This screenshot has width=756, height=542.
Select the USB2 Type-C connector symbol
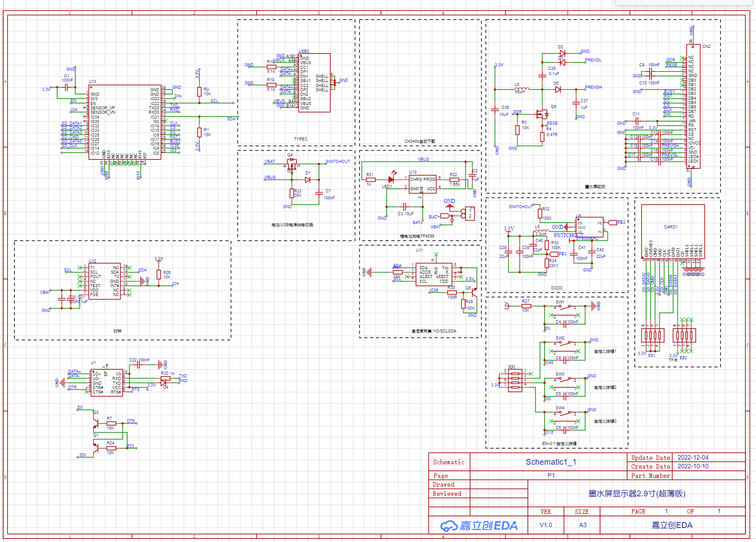[x=314, y=83]
